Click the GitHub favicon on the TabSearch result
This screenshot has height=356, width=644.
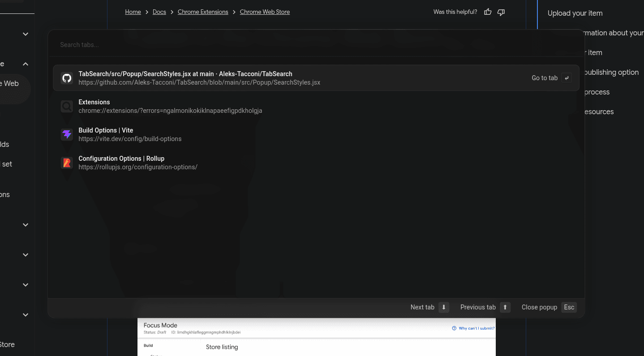point(67,77)
